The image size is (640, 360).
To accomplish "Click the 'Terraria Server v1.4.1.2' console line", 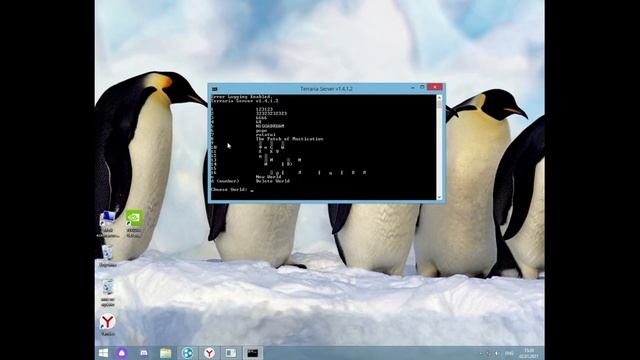I will click(x=244, y=100).
